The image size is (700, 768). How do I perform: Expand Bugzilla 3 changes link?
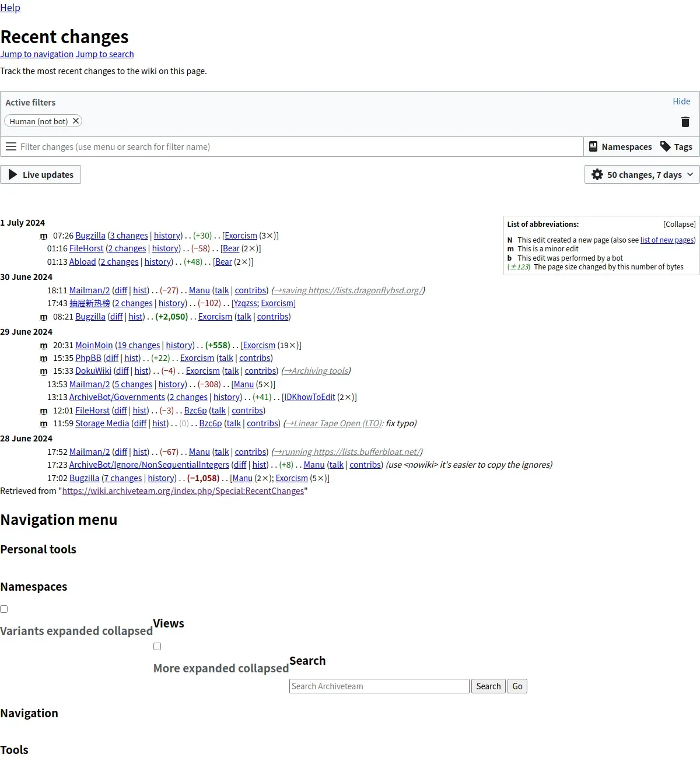point(129,236)
